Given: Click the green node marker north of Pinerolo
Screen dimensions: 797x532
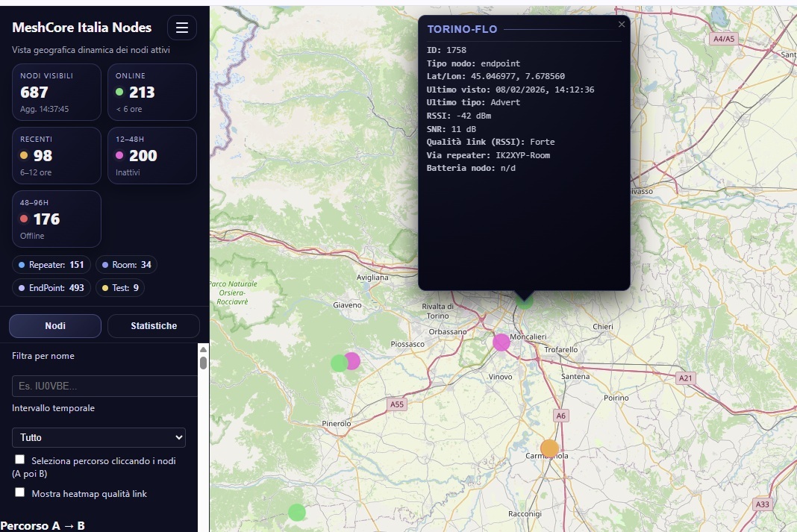Looking at the screenshot, I should tap(339, 363).
